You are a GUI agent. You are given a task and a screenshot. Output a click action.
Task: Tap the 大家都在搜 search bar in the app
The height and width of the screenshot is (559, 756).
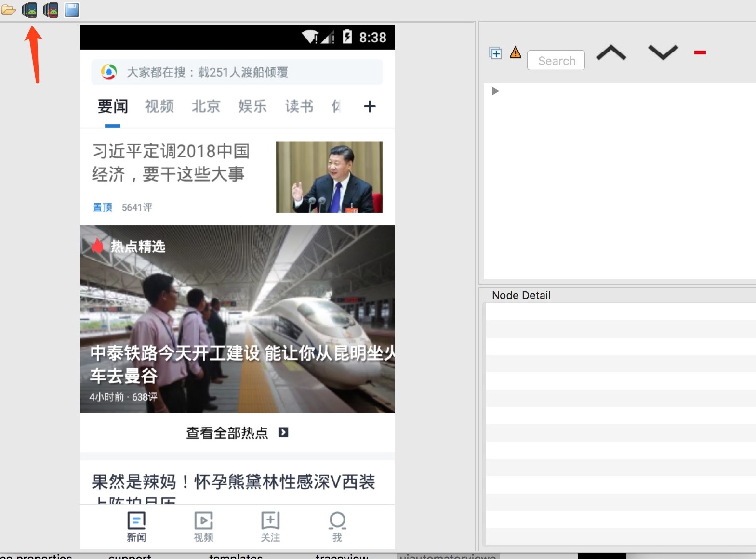[237, 72]
